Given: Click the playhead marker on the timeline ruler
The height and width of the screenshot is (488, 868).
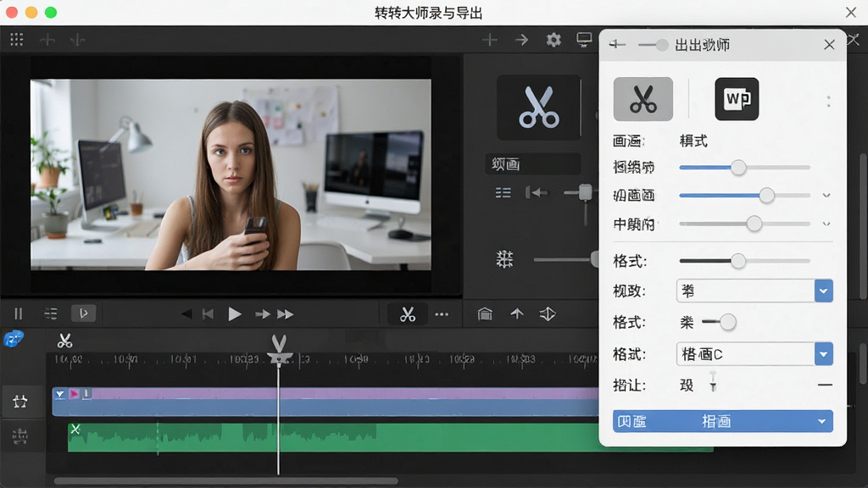Looking at the screenshot, I should pyautogui.click(x=278, y=350).
